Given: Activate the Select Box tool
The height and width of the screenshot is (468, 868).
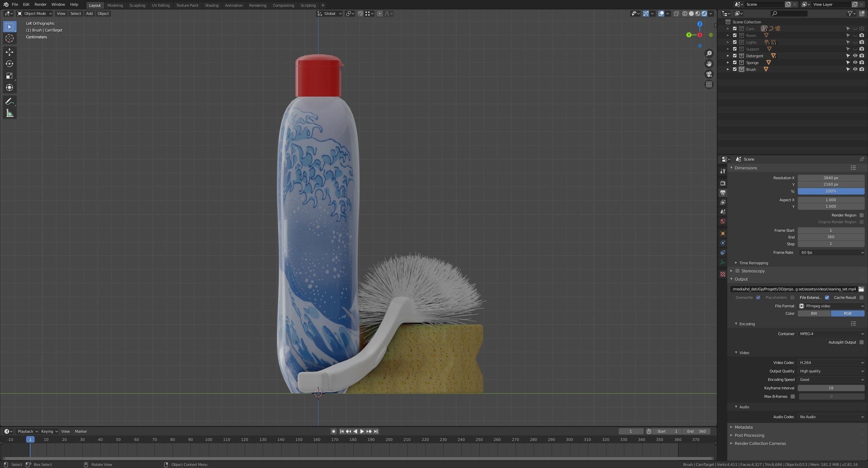Looking at the screenshot, I should [x=9, y=26].
